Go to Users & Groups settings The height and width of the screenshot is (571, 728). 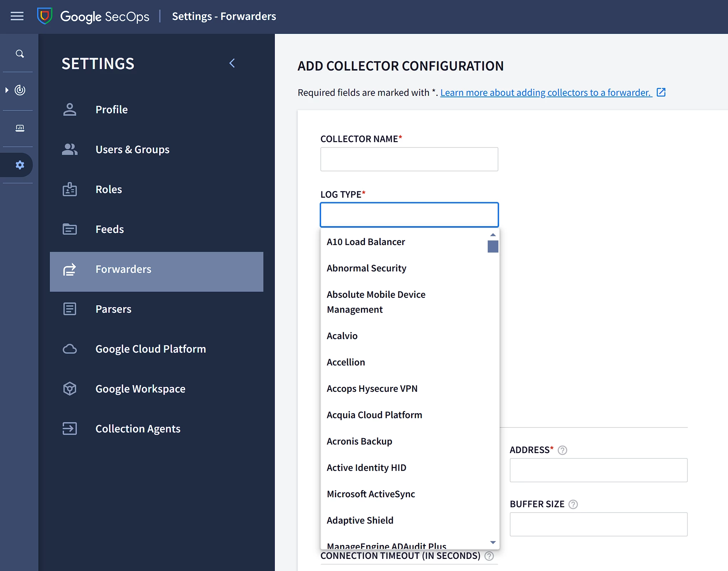(x=157, y=150)
